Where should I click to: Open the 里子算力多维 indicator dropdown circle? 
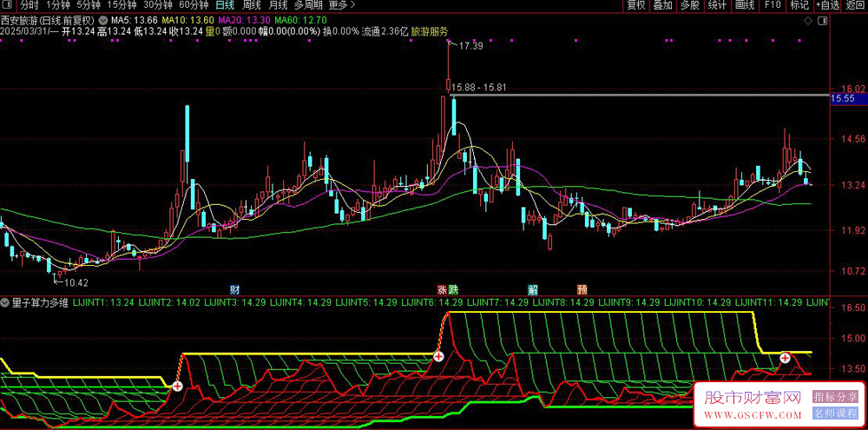[5, 302]
